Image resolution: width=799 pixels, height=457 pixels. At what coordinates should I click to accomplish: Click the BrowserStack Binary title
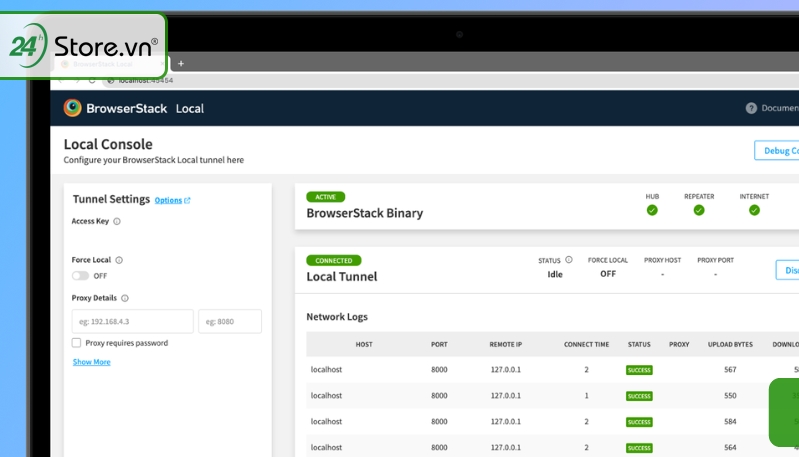(364, 213)
